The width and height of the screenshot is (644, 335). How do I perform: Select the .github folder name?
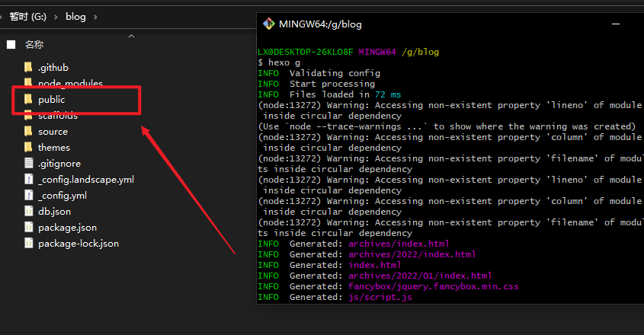click(x=53, y=67)
